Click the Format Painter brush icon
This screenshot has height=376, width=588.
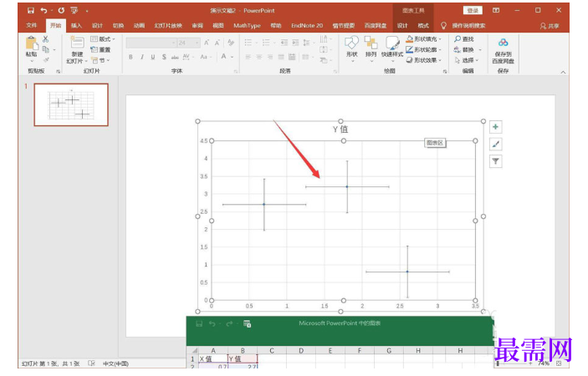click(x=45, y=60)
